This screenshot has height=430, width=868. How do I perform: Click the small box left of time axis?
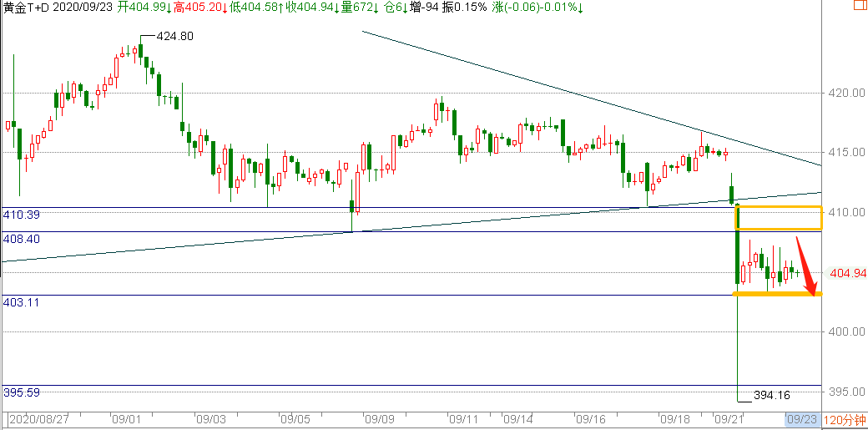point(5,419)
